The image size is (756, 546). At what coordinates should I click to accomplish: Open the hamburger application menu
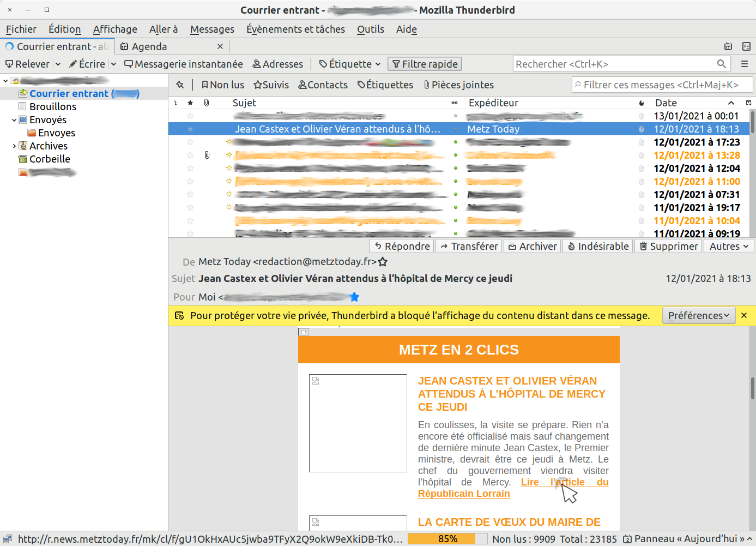coord(744,64)
